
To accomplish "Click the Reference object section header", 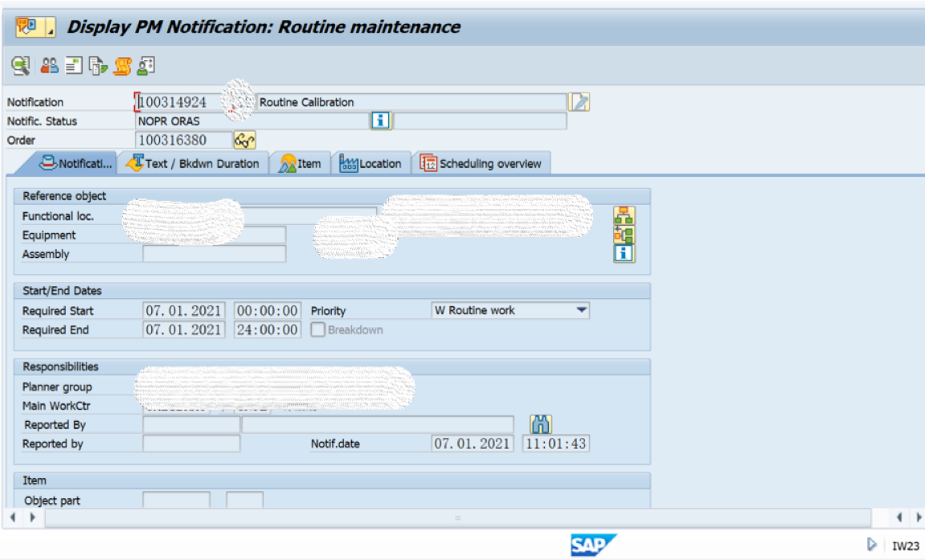I will pos(332,196).
